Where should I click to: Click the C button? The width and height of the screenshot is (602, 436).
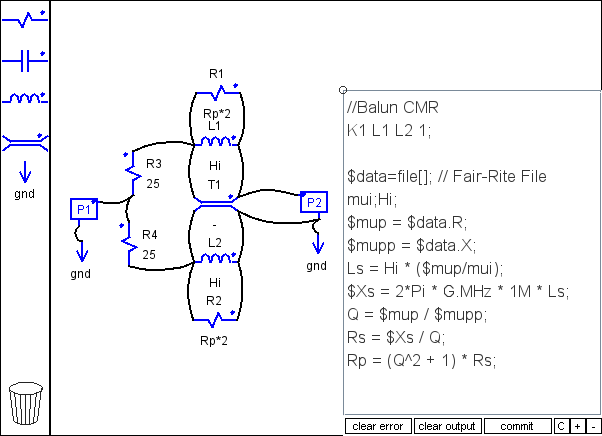click(x=561, y=426)
